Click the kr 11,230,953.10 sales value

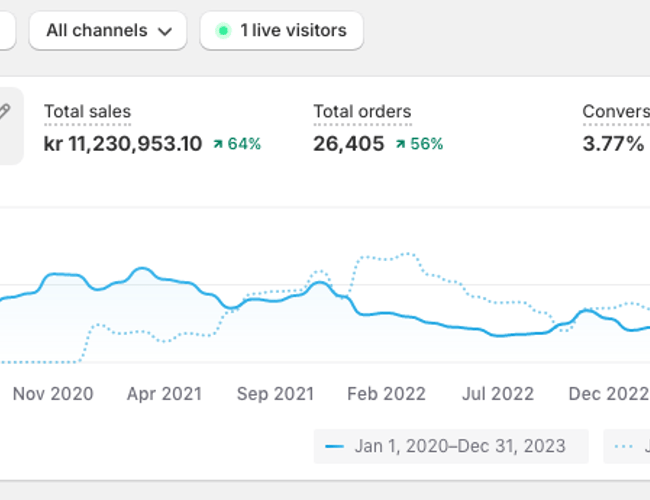point(123,144)
